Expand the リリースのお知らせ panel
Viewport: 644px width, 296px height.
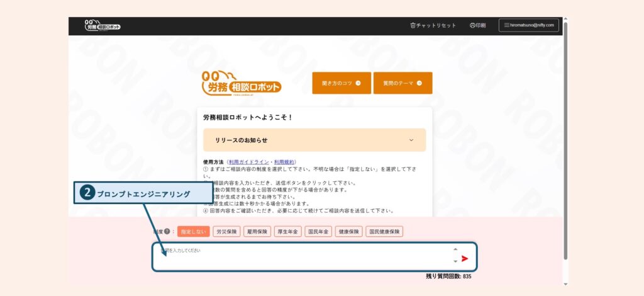(314, 140)
